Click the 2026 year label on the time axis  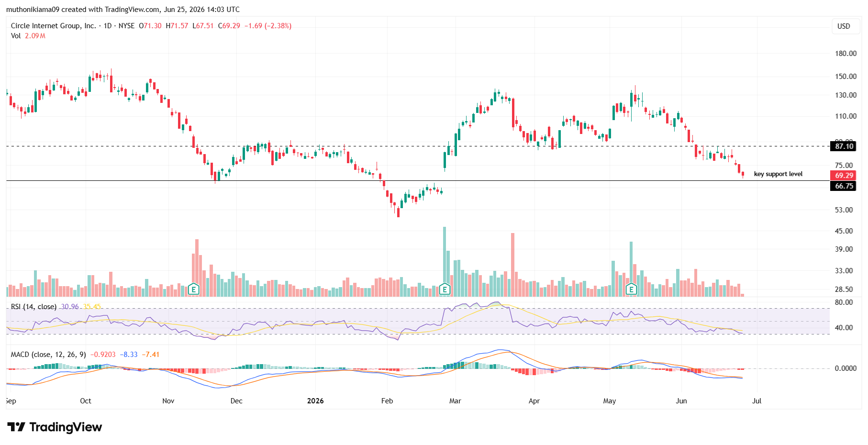tap(315, 401)
